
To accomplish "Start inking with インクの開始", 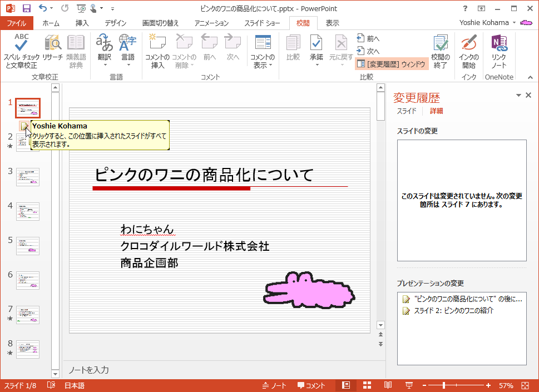I will click(x=468, y=43).
